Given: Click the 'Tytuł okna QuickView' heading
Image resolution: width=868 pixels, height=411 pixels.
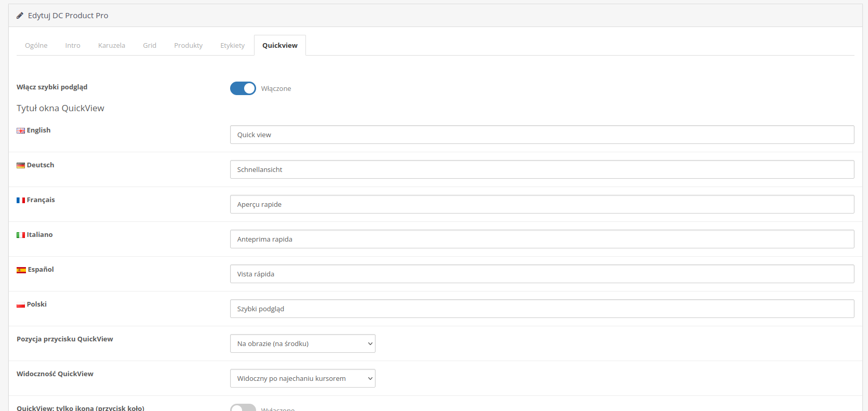Looking at the screenshot, I should (x=60, y=108).
